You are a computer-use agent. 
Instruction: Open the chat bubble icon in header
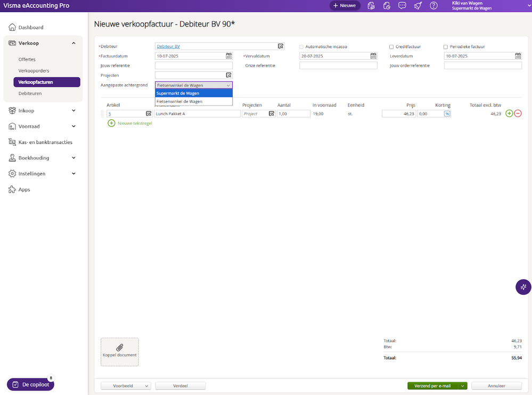coord(402,5)
